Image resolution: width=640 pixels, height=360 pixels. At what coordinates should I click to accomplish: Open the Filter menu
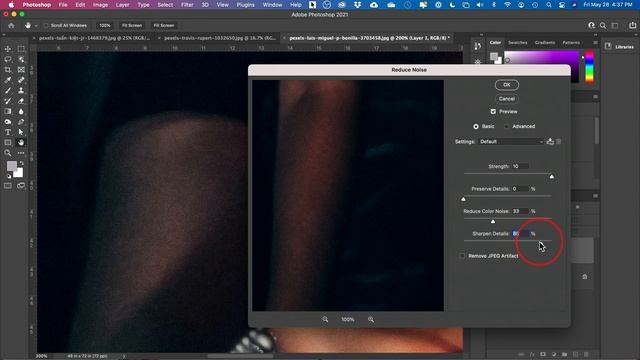click(x=187, y=5)
